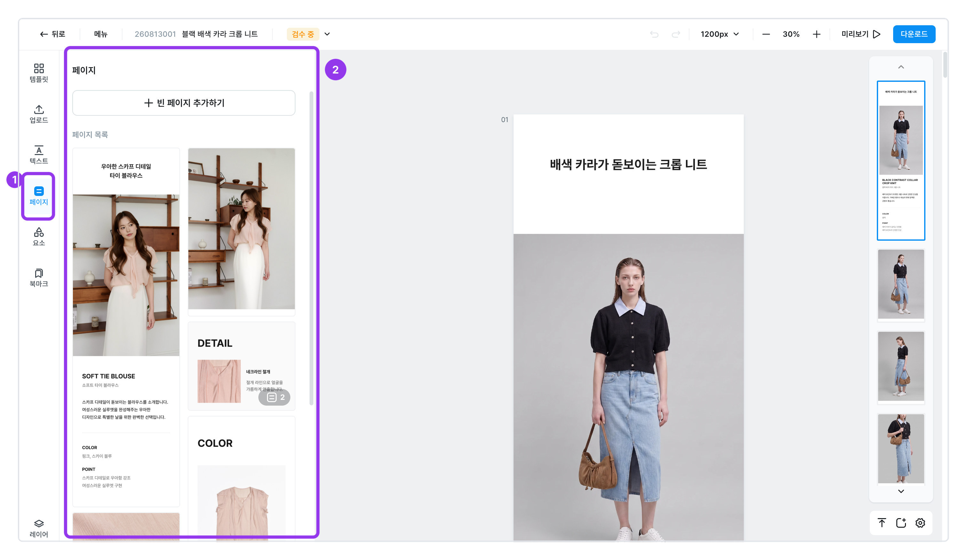Open the 템플릿 sidebar panel

click(39, 73)
